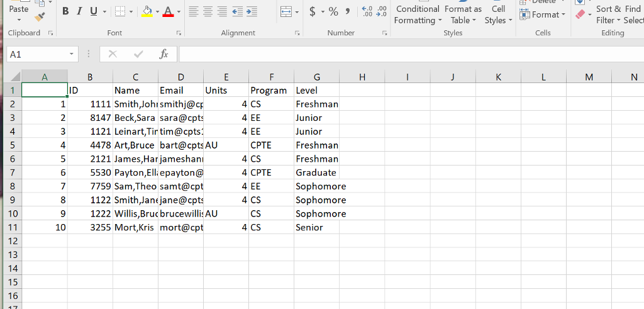This screenshot has height=309, width=644.
Task: Select cell containing Payton,Ella
Action: pyautogui.click(x=136, y=172)
